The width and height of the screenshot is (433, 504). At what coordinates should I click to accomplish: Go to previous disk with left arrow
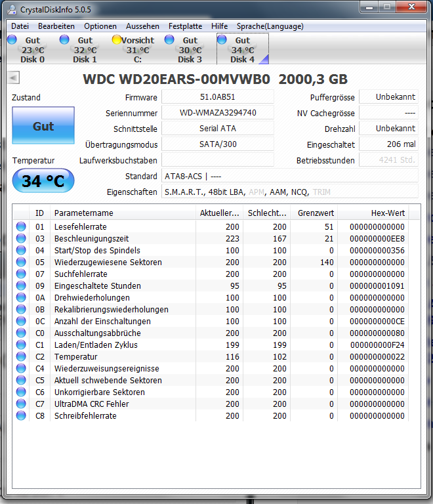pos(14,77)
